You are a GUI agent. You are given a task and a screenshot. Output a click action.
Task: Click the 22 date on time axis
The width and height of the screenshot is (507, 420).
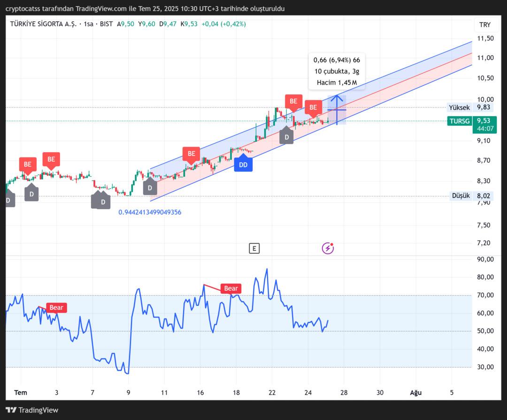tap(272, 392)
